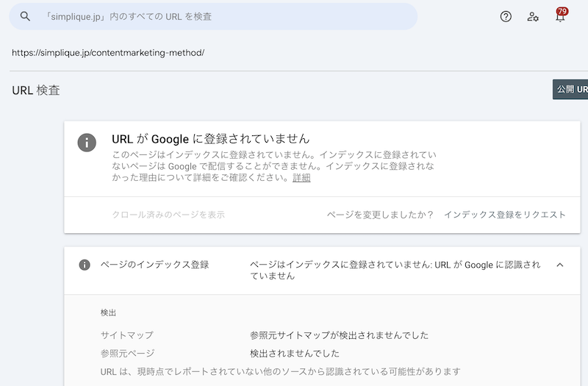588x386 pixels.
Task: Click クロール済みのページを表示
Action: [x=168, y=215]
